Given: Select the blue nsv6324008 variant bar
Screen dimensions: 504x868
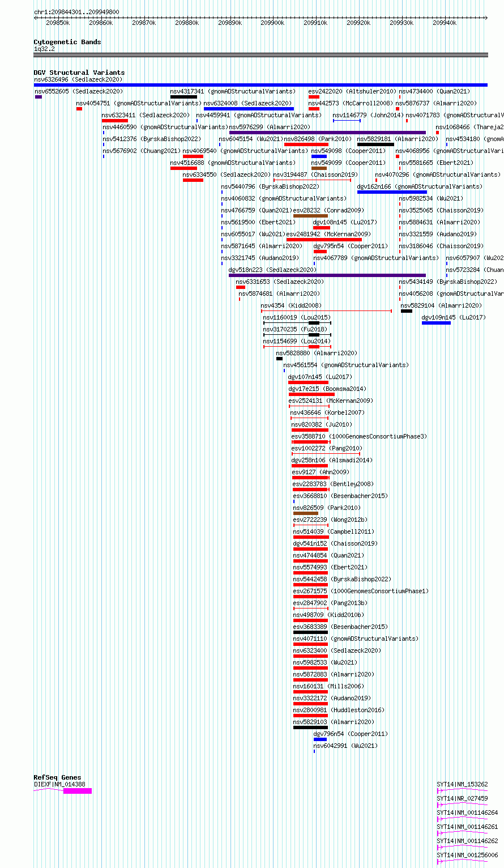Looking at the screenshot, I should [249, 109].
